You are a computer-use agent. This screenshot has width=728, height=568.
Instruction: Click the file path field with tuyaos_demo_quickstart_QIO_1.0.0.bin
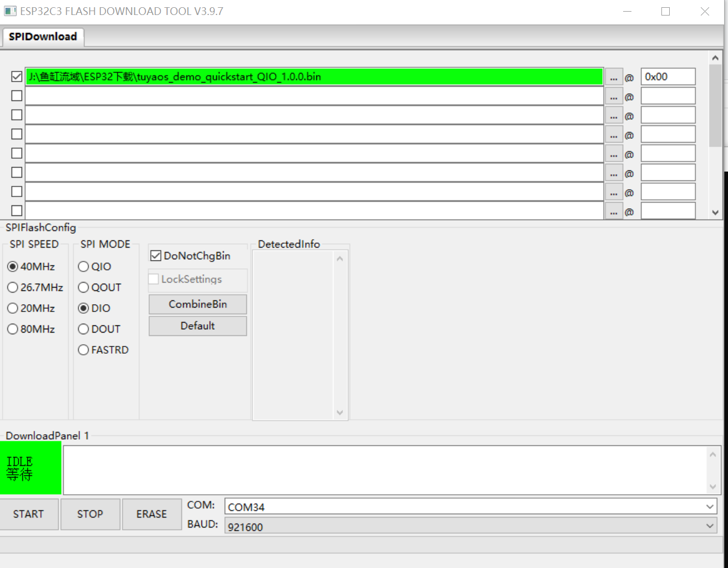[x=314, y=77]
